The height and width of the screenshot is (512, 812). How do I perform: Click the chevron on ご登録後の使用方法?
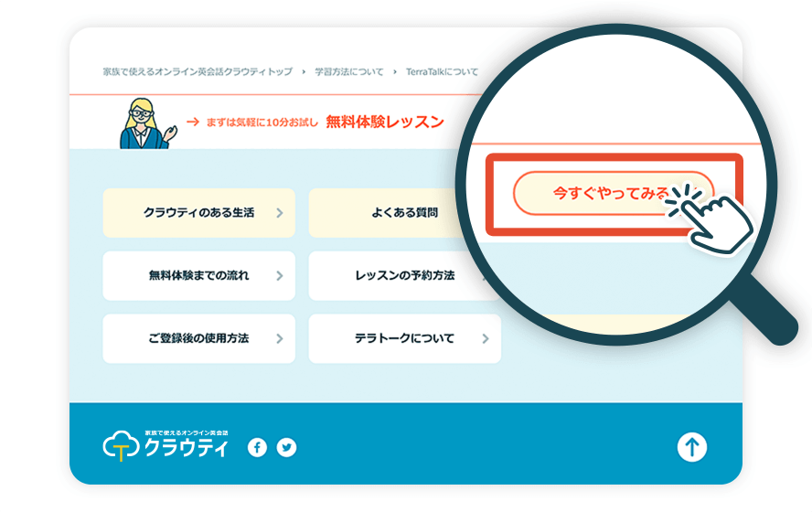[280, 338]
